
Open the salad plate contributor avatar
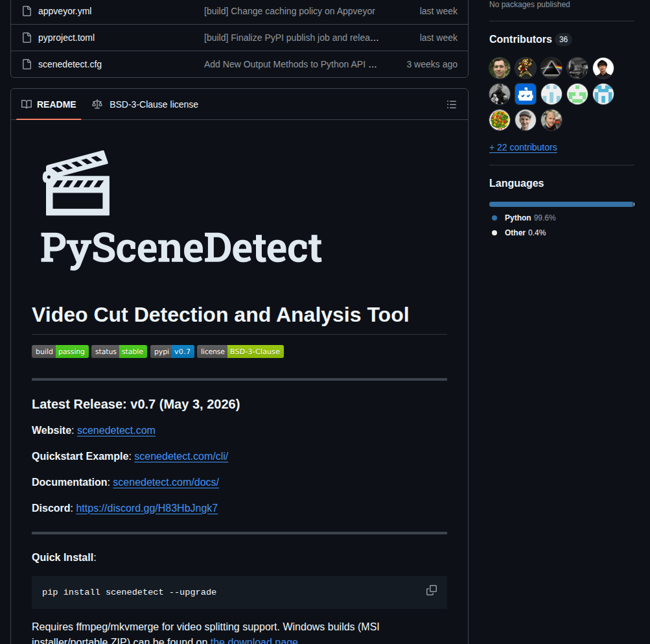(500, 121)
